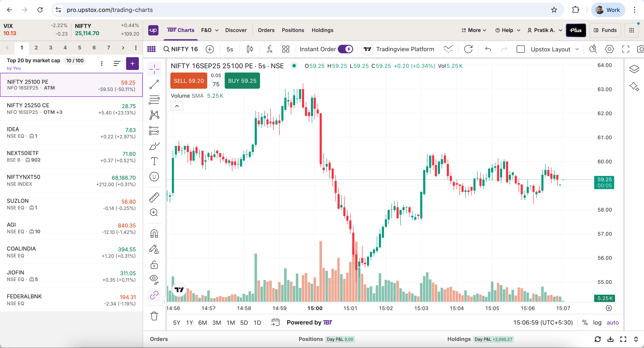Toggle lock all drawing tools
This screenshot has width=644, height=348.
click(x=154, y=265)
